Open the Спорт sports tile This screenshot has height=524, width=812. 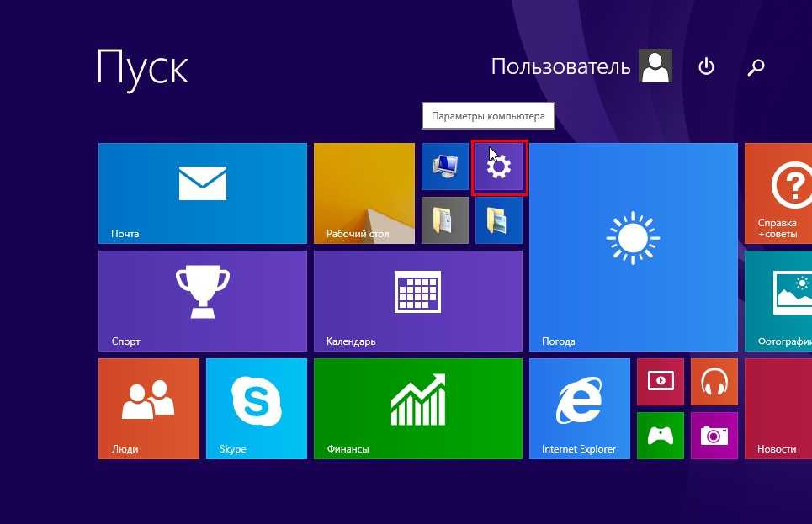click(202, 300)
